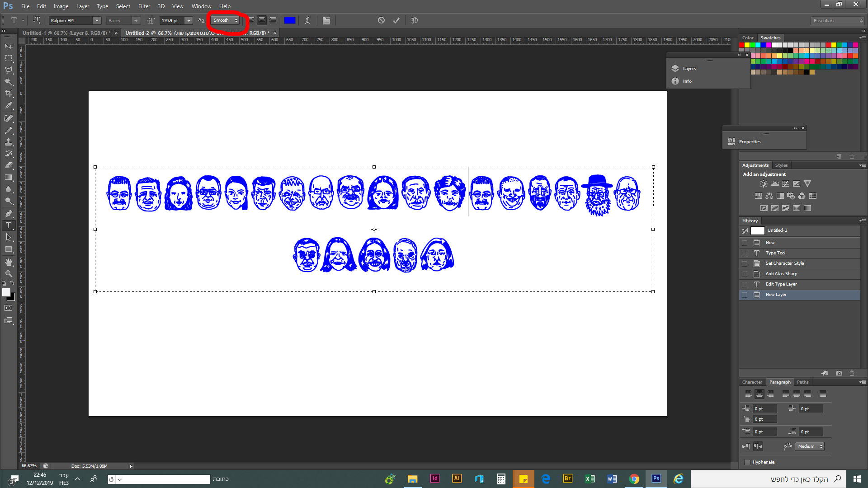Viewport: 868px width, 488px height.
Task: Select the Zoom tool in toolbar
Action: pos(9,274)
